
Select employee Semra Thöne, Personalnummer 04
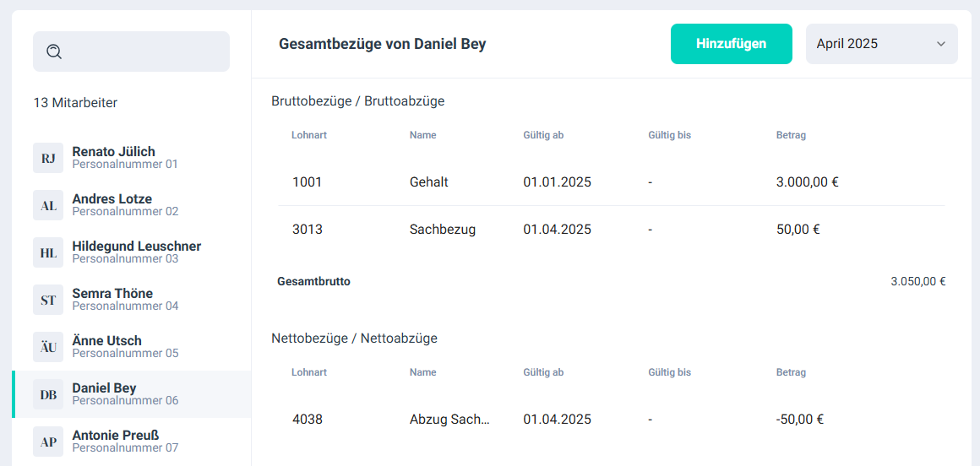pyautogui.click(x=112, y=300)
